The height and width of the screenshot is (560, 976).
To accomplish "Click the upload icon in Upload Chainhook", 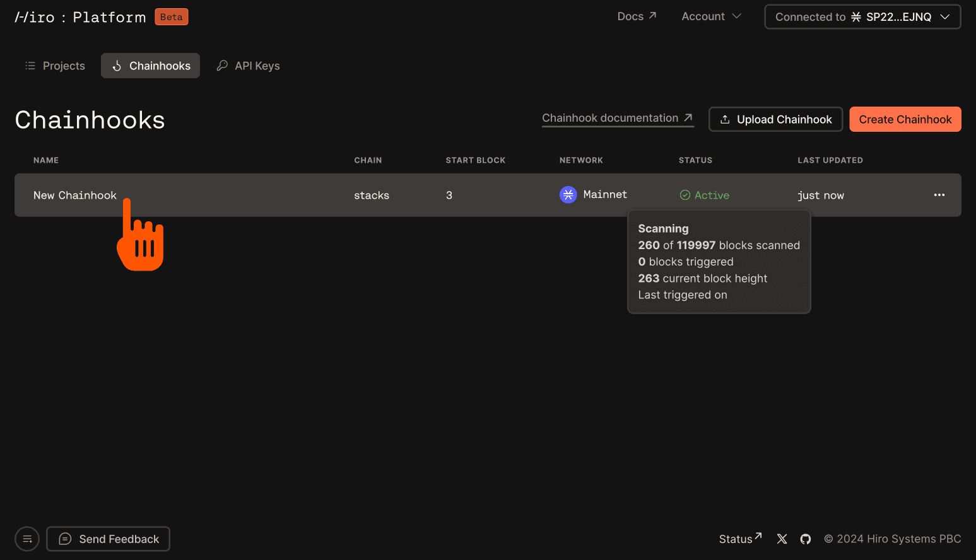I will coord(725,119).
